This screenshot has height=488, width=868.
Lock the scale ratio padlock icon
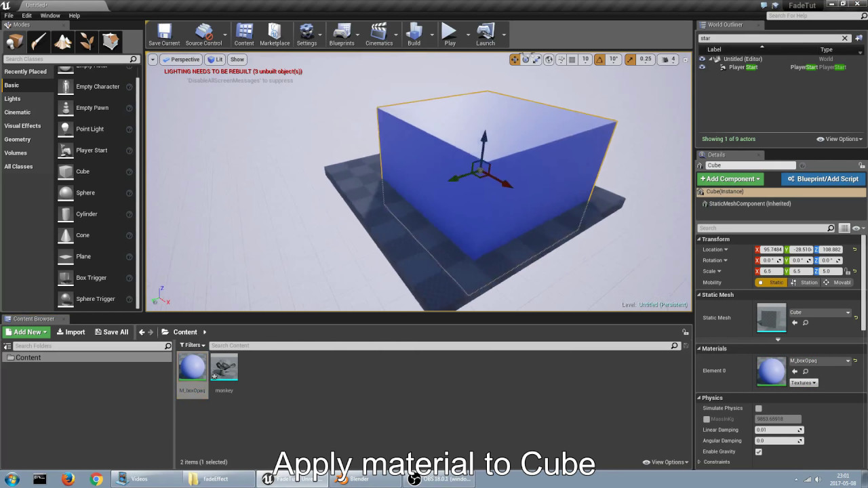pyautogui.click(x=848, y=271)
